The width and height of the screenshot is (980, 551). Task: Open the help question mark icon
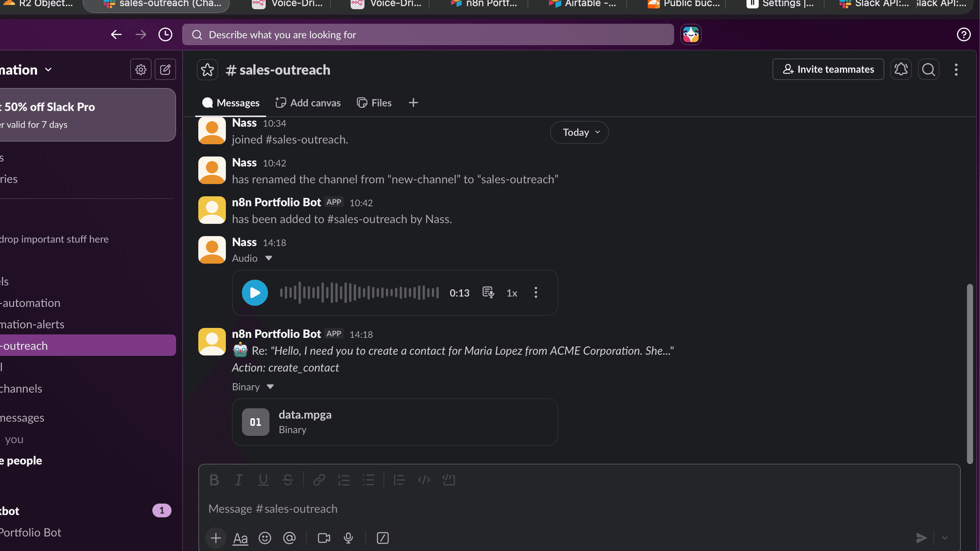pos(964,34)
